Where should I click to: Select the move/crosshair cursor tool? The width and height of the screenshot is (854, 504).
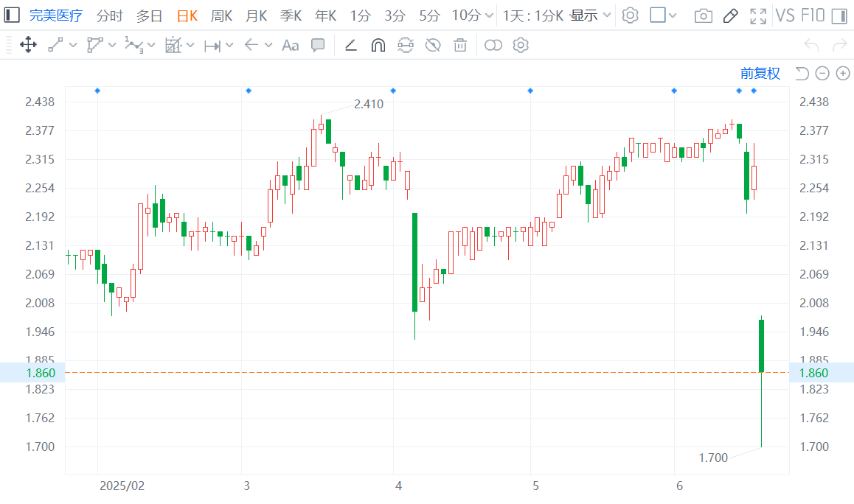click(x=28, y=45)
